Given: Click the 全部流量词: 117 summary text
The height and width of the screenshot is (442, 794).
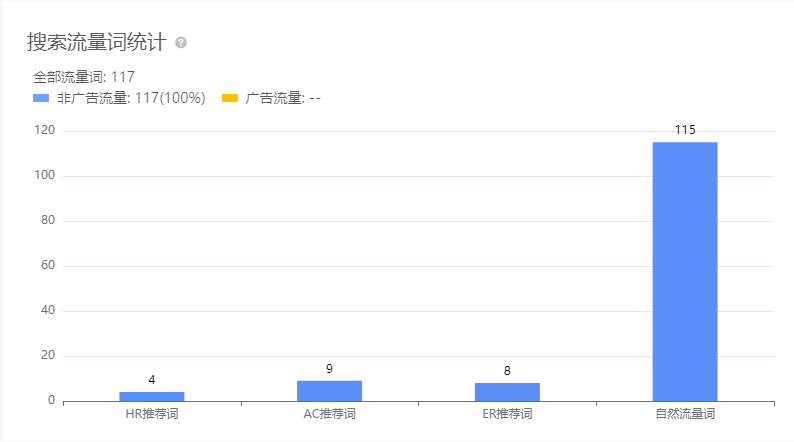Looking at the screenshot, I should [x=84, y=76].
